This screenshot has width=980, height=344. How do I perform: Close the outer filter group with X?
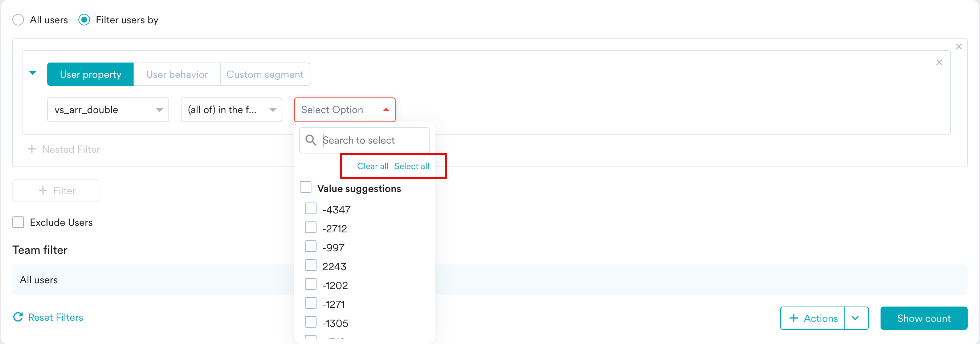tap(958, 47)
